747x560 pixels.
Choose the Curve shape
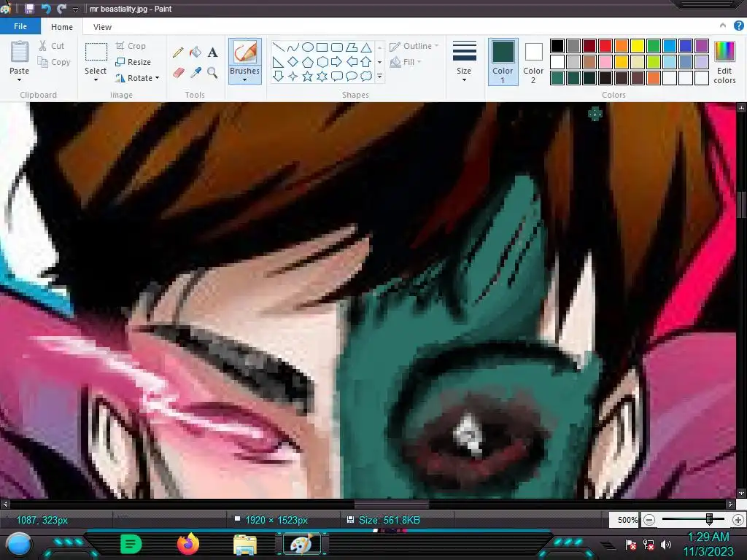coord(293,47)
